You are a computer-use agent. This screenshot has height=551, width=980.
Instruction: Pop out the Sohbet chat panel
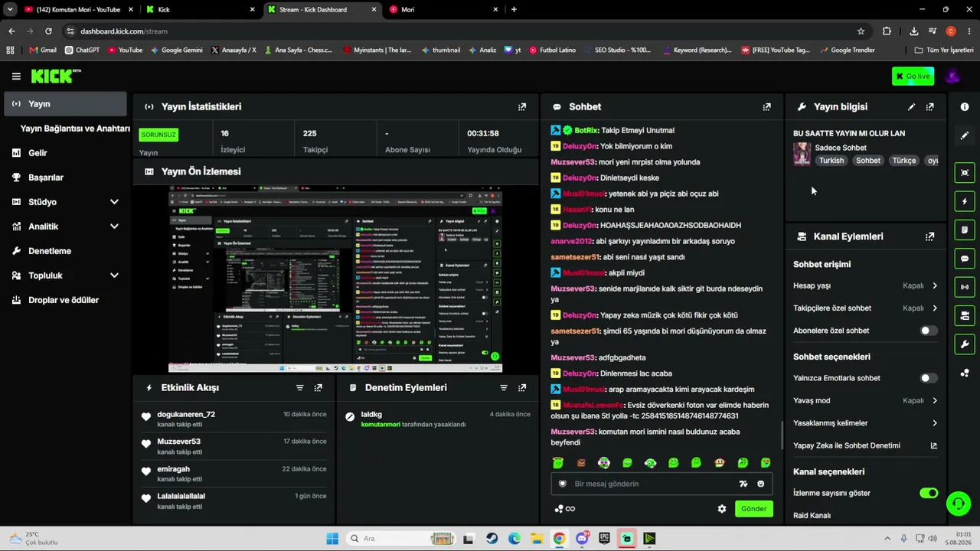click(766, 107)
